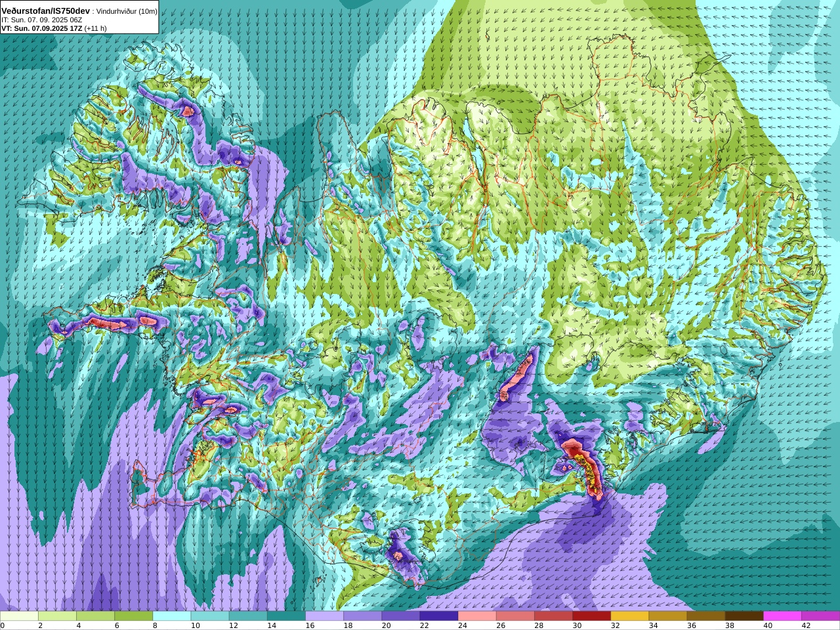Click the legend value '28'
The height and width of the screenshot is (630, 840).
pos(539,626)
